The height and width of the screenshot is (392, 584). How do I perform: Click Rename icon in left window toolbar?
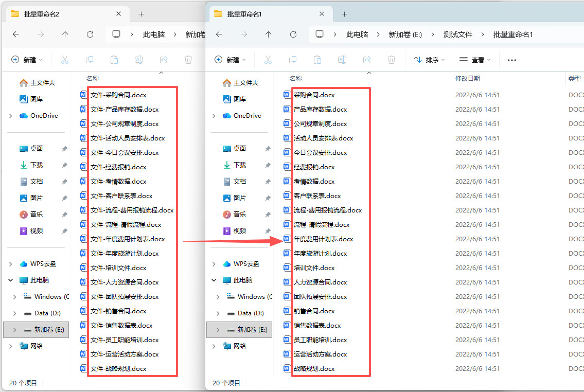click(138, 60)
